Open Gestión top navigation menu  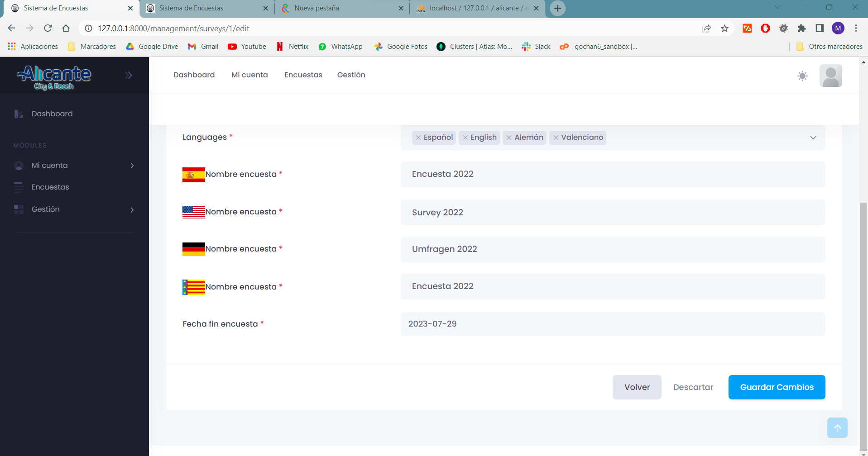click(x=351, y=75)
